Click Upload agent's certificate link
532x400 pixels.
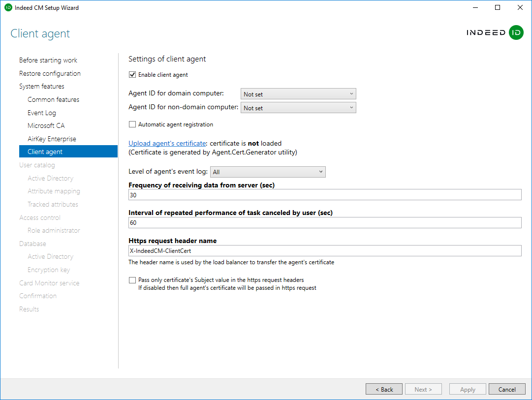click(167, 144)
